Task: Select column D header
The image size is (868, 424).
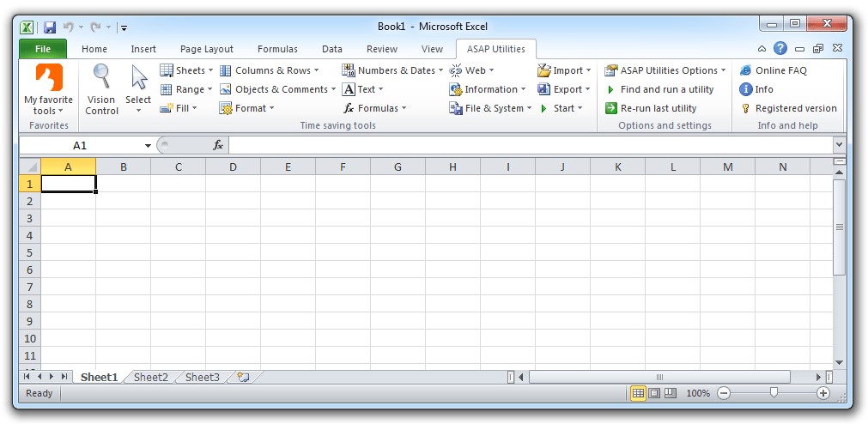Action: (x=233, y=167)
